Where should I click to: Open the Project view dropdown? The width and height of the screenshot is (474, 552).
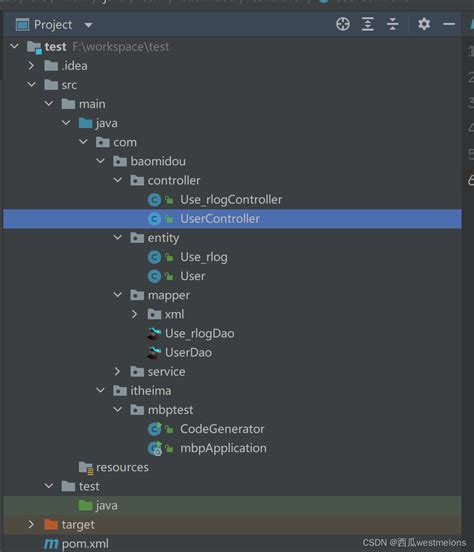[88, 25]
